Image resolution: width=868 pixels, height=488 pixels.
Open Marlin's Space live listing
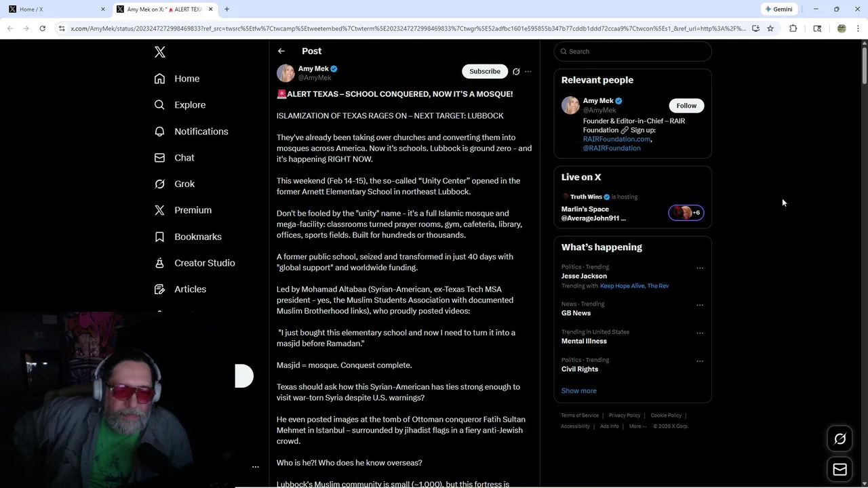click(x=593, y=213)
